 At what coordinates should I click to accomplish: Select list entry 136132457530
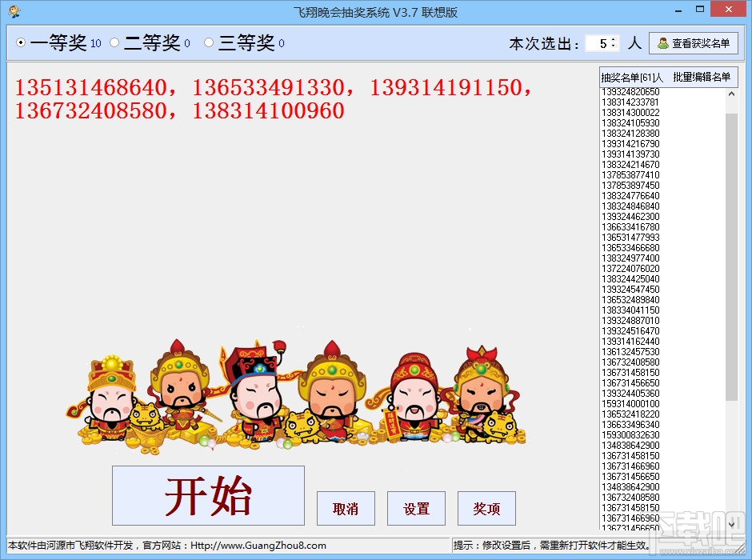[x=630, y=351]
